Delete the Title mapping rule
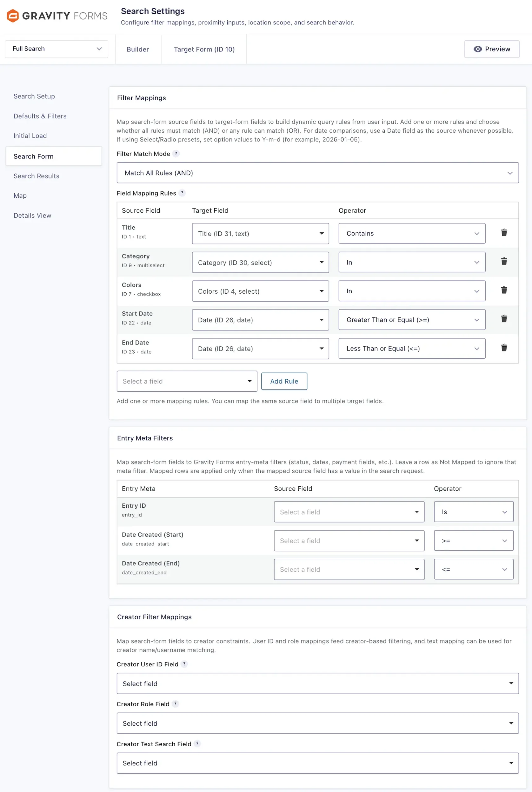 pos(504,232)
